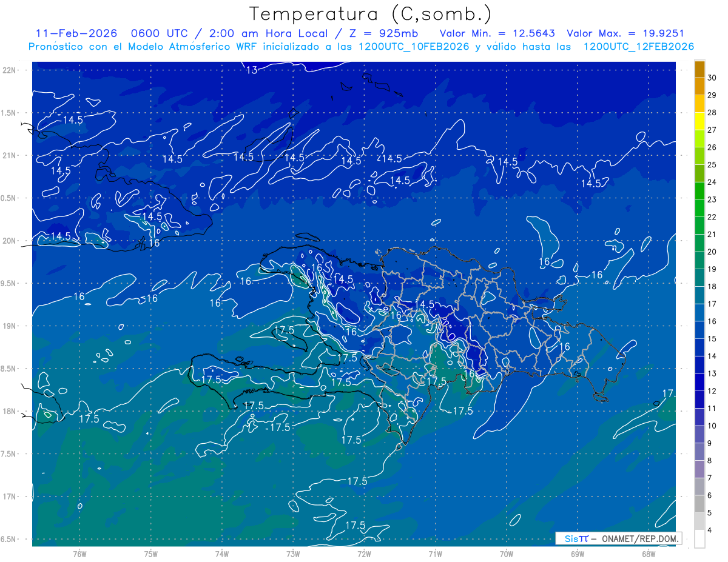The width and height of the screenshot is (728, 562).
Task: Click the "21N" latitude axis label
Action: pyautogui.click(x=9, y=155)
